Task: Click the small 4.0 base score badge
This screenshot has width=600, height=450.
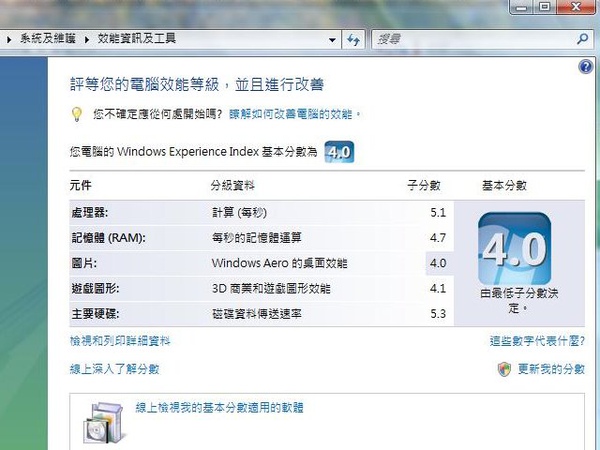Action: point(339,152)
